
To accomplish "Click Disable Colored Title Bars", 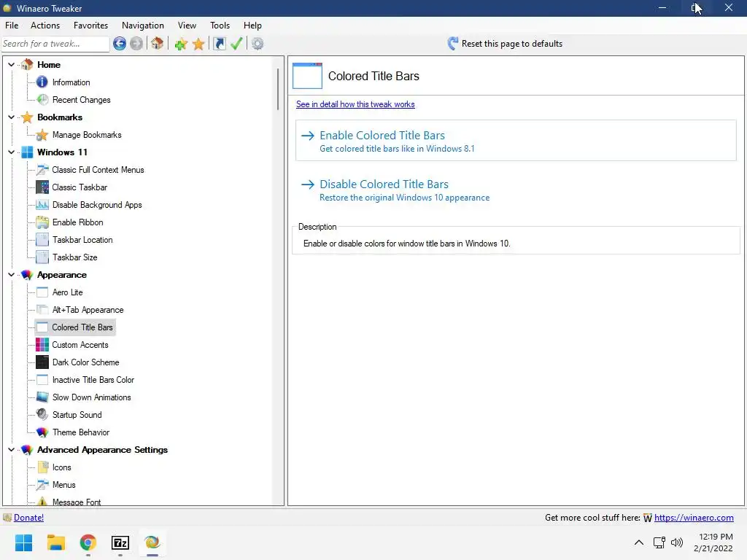I will click(516, 190).
